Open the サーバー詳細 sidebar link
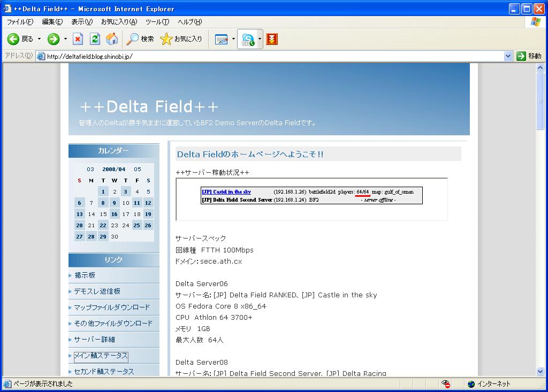Viewport: 548px width, 392px height. [x=94, y=340]
